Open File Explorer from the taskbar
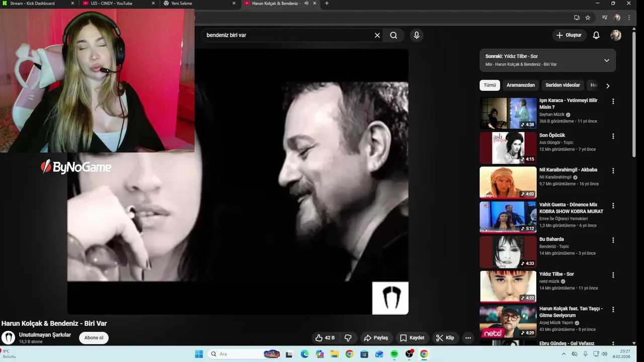Screen dimensions: 644x362 (x=335, y=354)
